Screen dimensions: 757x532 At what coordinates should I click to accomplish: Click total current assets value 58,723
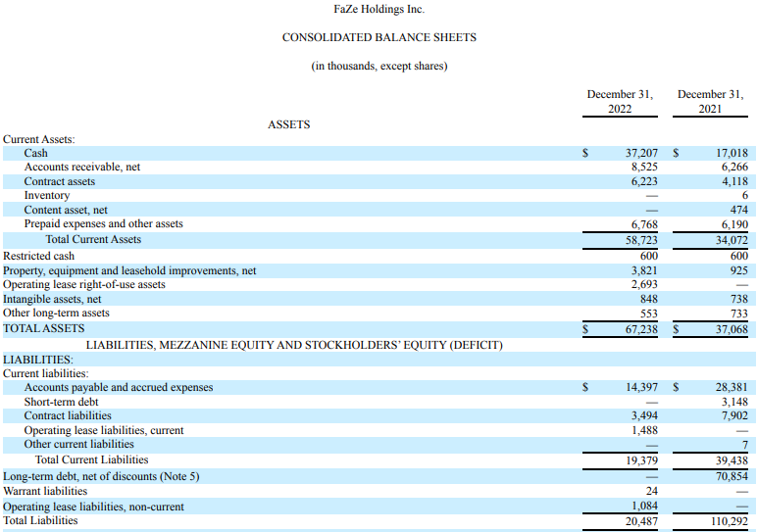click(641, 240)
